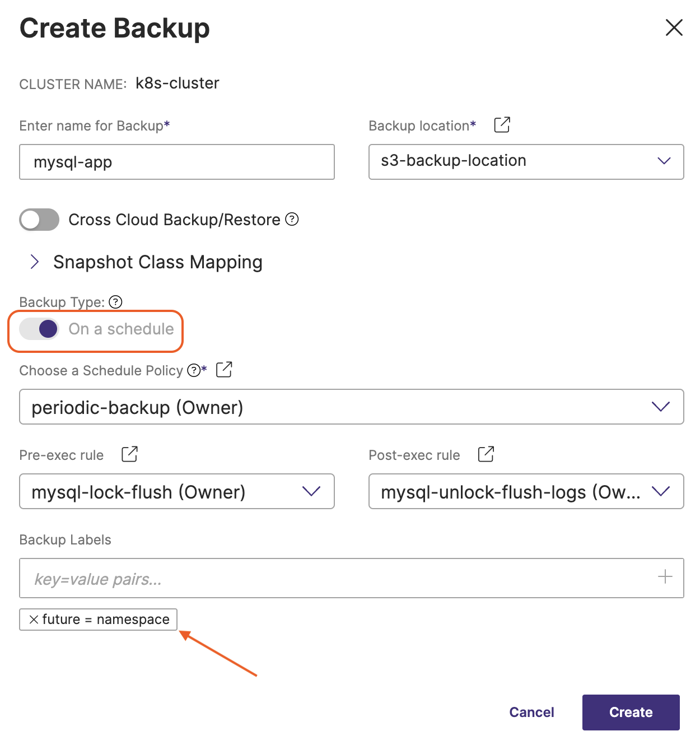Click Schedule Policy help question icon
700x745 pixels.
pyautogui.click(x=194, y=370)
